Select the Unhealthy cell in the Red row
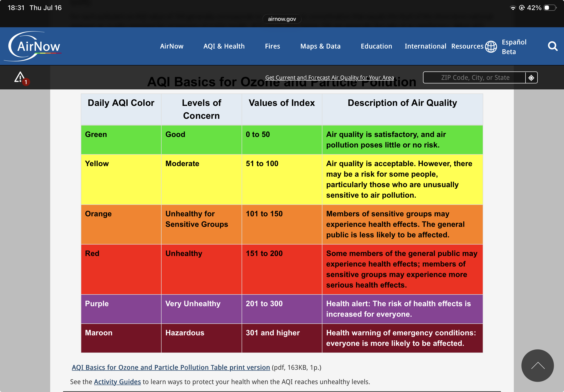This screenshot has height=392, width=564. click(x=202, y=269)
